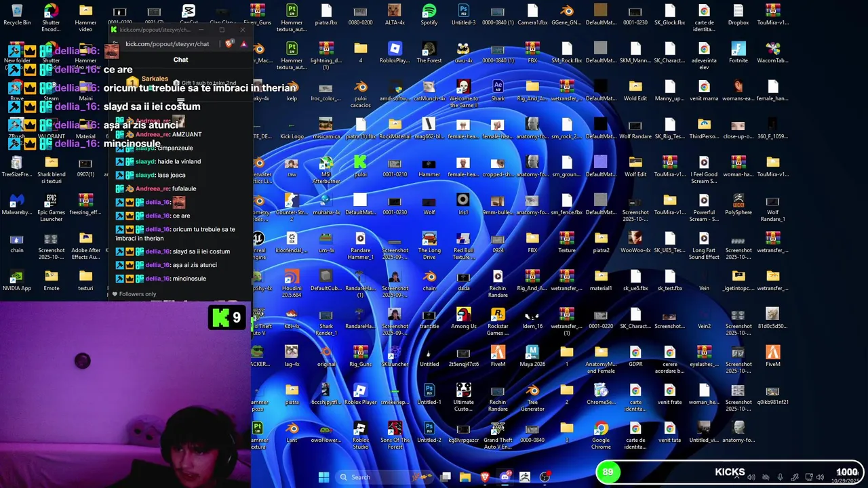Open the chat options hamburger icon
Image resolution: width=868 pixels, height=488 pixels.
[180, 100]
